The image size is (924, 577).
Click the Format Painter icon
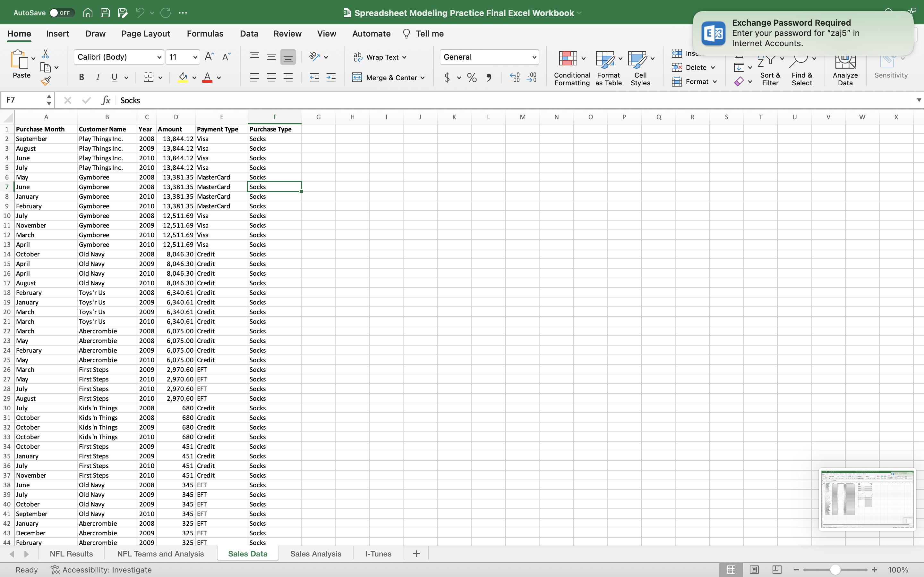tap(46, 80)
